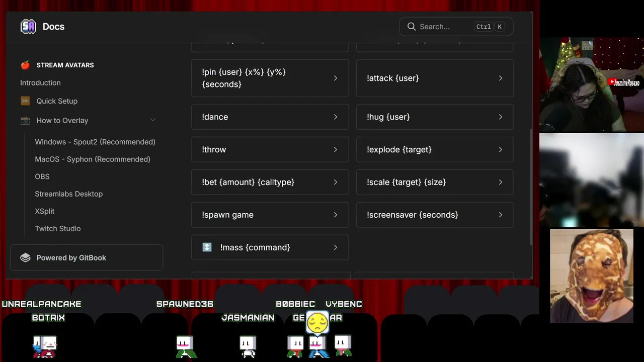Click the arrow on the !dance card
Screen dimensions: 644x362
(336, 117)
